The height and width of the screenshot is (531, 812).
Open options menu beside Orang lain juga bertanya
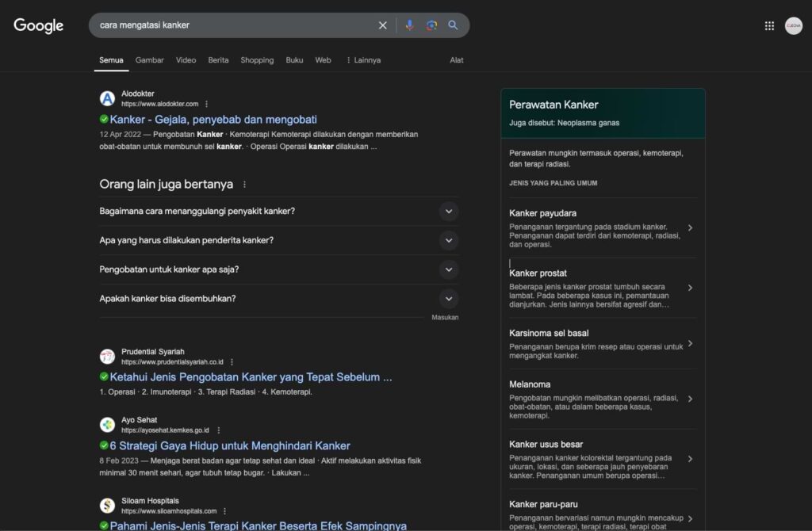click(x=244, y=184)
